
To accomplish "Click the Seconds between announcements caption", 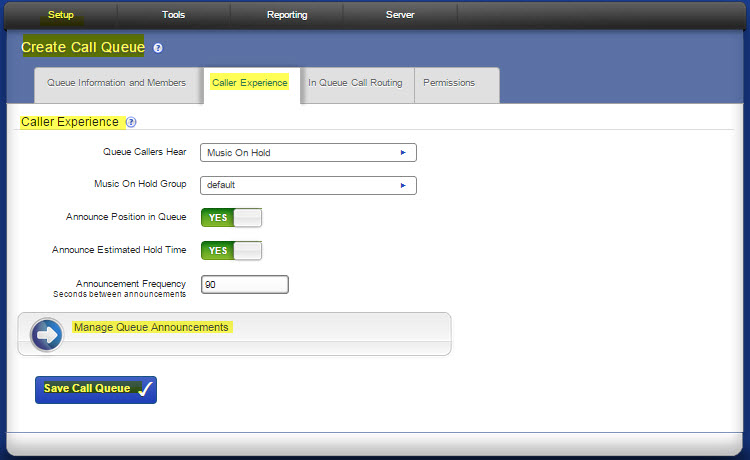I will tap(120, 294).
